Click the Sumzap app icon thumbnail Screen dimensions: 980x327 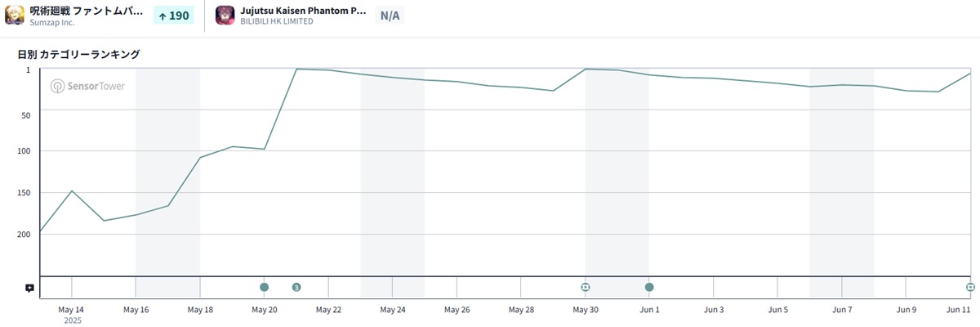click(15, 16)
